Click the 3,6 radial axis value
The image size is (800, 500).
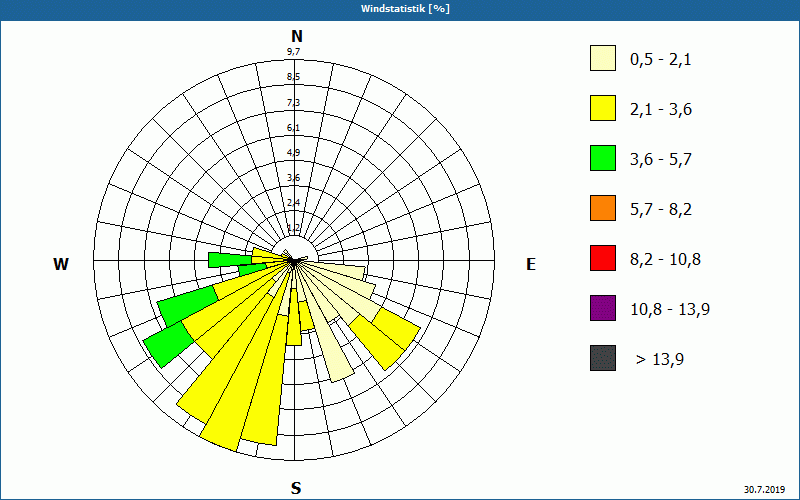coord(293,178)
